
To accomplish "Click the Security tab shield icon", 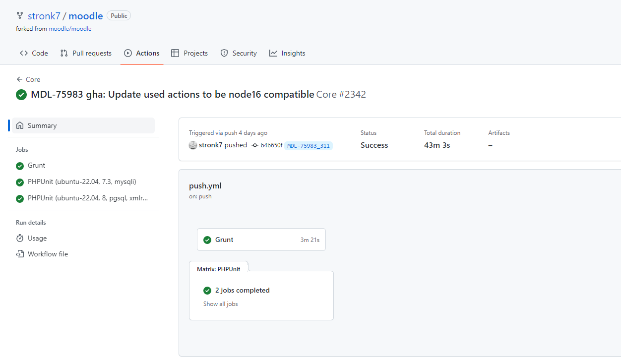I will pos(224,53).
